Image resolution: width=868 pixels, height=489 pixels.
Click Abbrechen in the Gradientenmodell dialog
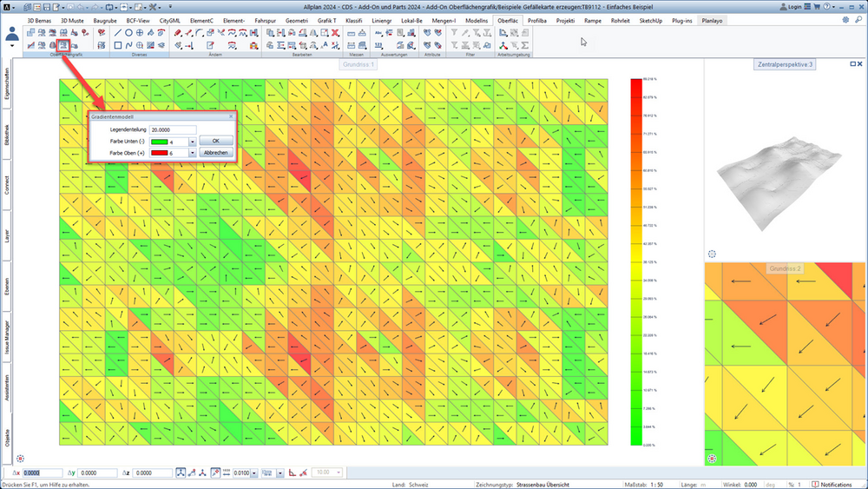click(216, 152)
